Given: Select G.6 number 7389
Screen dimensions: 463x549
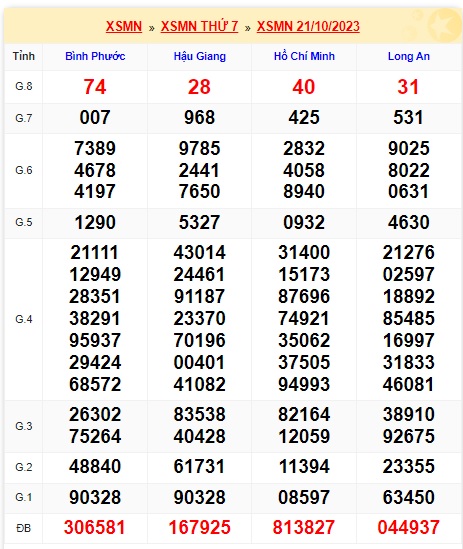Looking at the screenshot, I should [95, 148].
